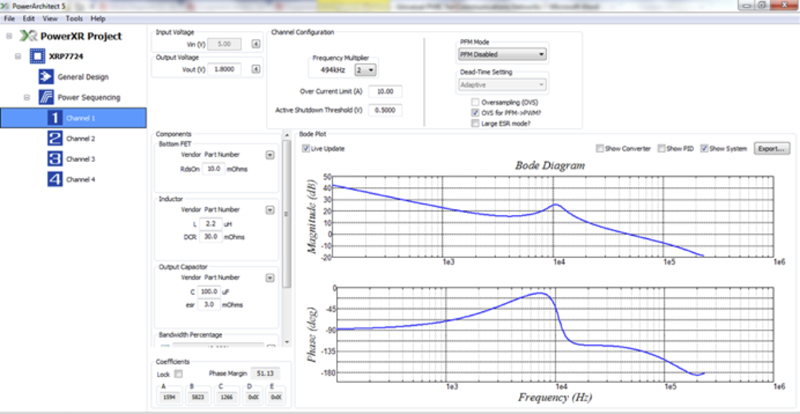Click the Export... button
800x414 pixels.
tap(772, 149)
